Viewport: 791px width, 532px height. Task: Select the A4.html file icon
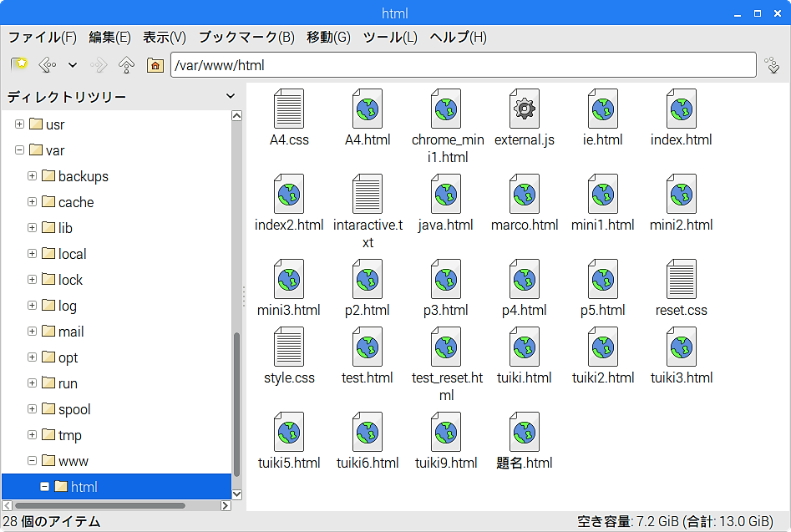tap(368, 109)
